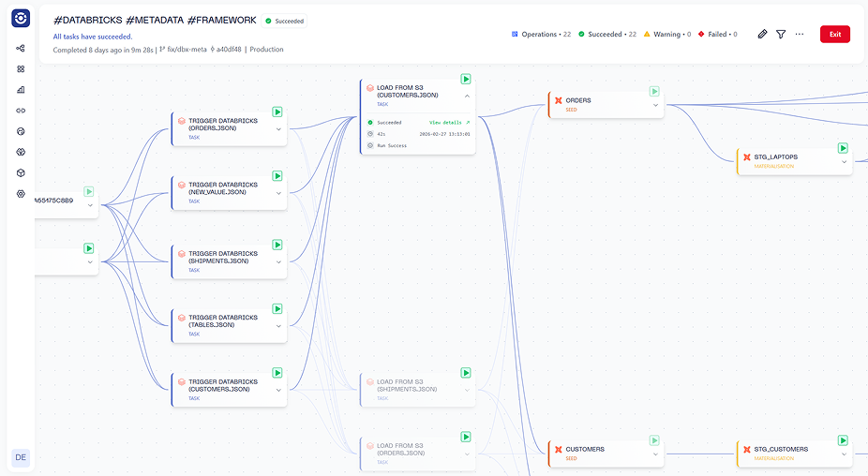Run Load from S3 (shipments.json) play icon
The image size is (868, 476).
click(x=466, y=373)
